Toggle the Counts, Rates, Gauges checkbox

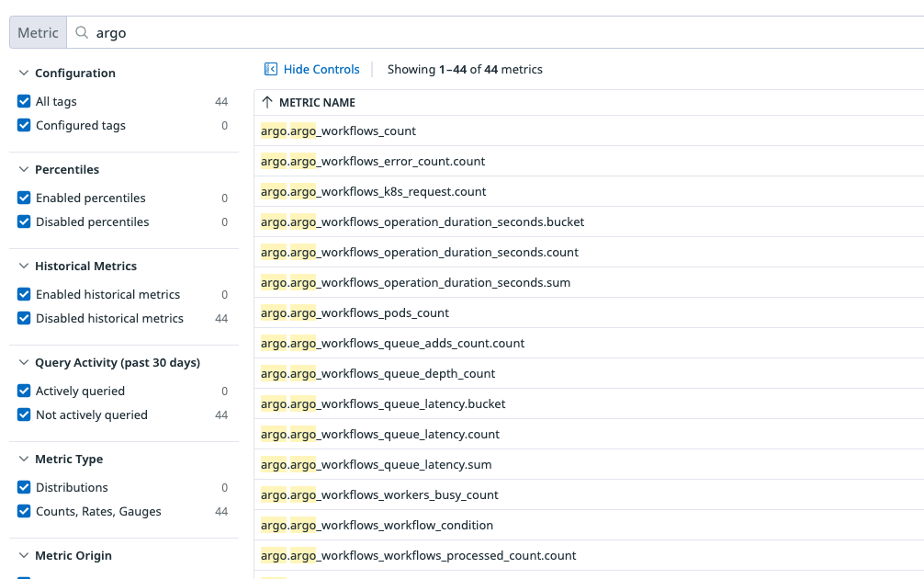tap(24, 511)
